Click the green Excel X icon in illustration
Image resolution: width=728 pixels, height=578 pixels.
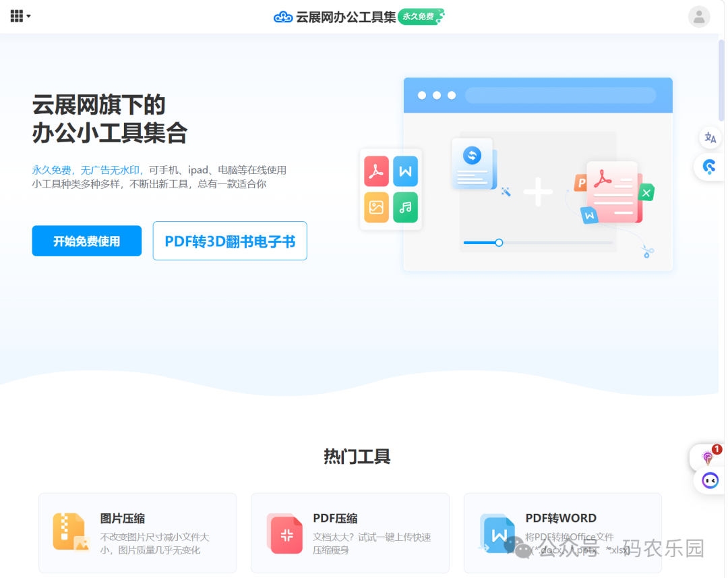tap(646, 192)
